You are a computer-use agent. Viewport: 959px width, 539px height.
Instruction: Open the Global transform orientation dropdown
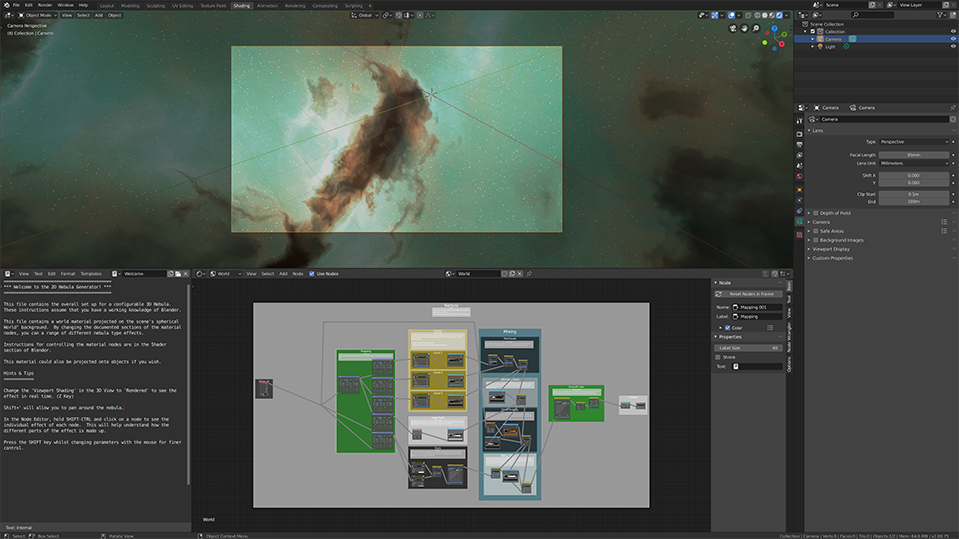365,15
